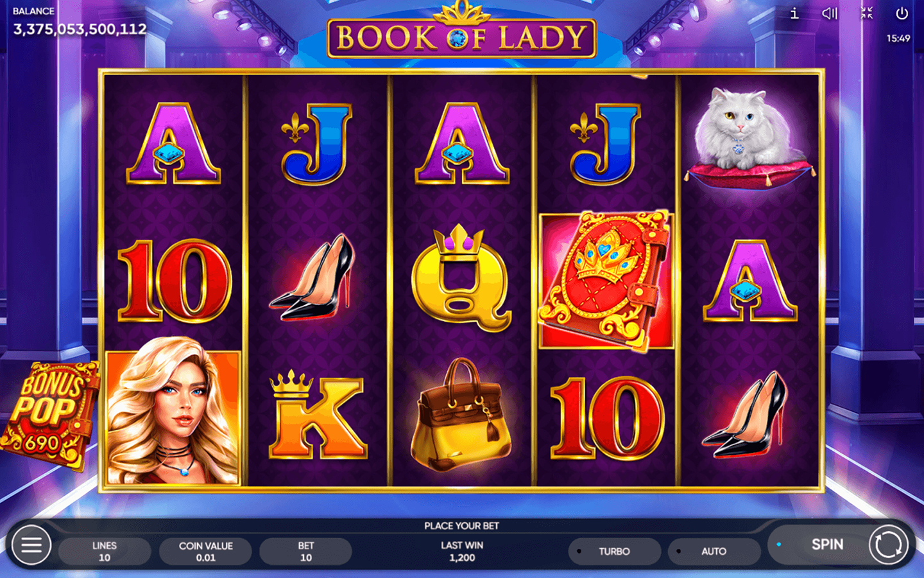
Task: Adjust the Bet amount
Action: point(305,551)
